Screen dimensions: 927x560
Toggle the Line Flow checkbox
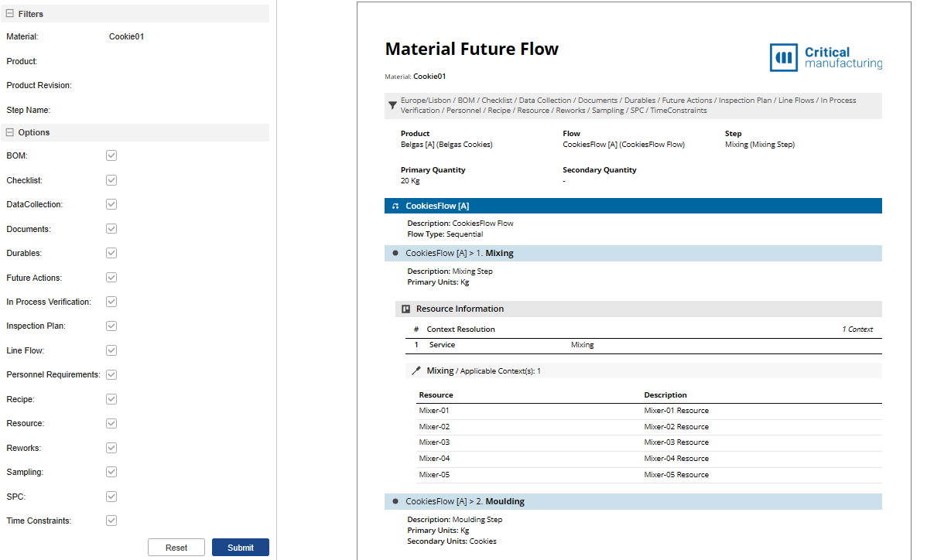tap(111, 350)
